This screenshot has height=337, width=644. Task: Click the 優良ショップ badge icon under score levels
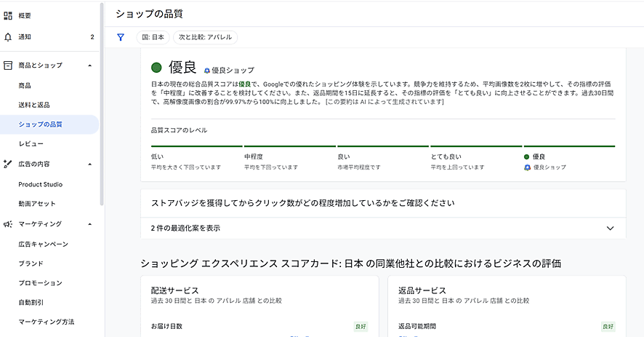pos(528,167)
